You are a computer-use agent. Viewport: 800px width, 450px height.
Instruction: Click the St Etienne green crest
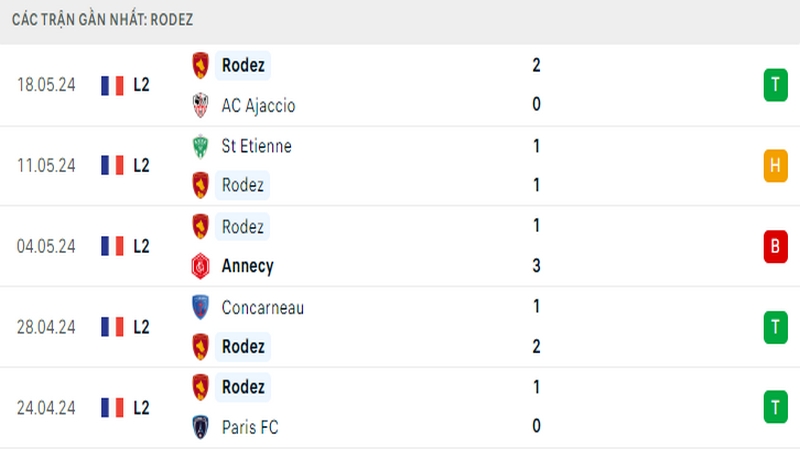coord(200,146)
